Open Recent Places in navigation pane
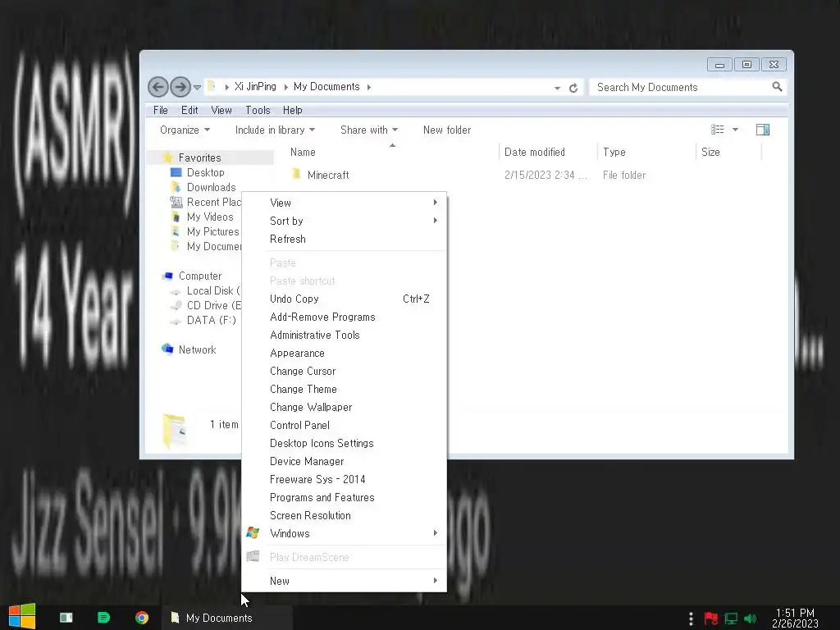The width and height of the screenshot is (840, 630). pyautogui.click(x=214, y=202)
